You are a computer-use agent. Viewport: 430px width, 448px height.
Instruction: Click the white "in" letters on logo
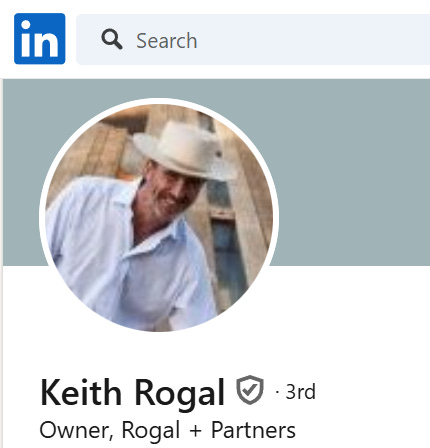(x=39, y=40)
